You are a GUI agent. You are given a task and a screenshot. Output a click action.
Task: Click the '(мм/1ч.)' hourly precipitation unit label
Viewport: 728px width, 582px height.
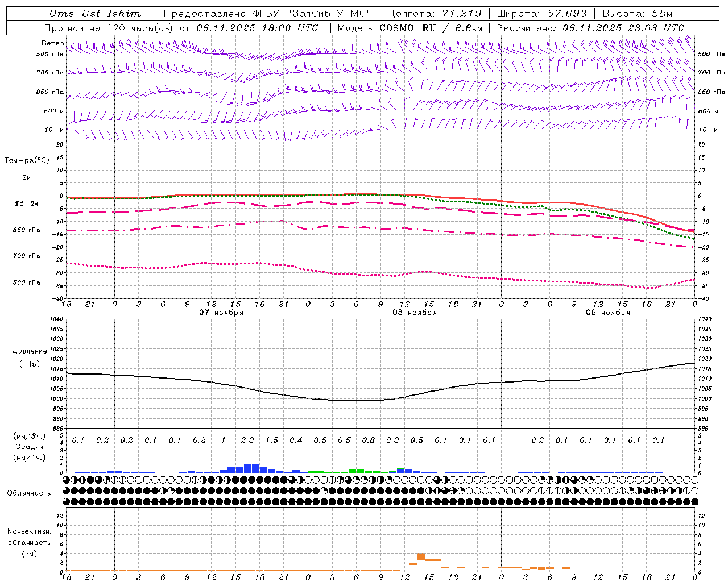pyautogui.click(x=30, y=458)
